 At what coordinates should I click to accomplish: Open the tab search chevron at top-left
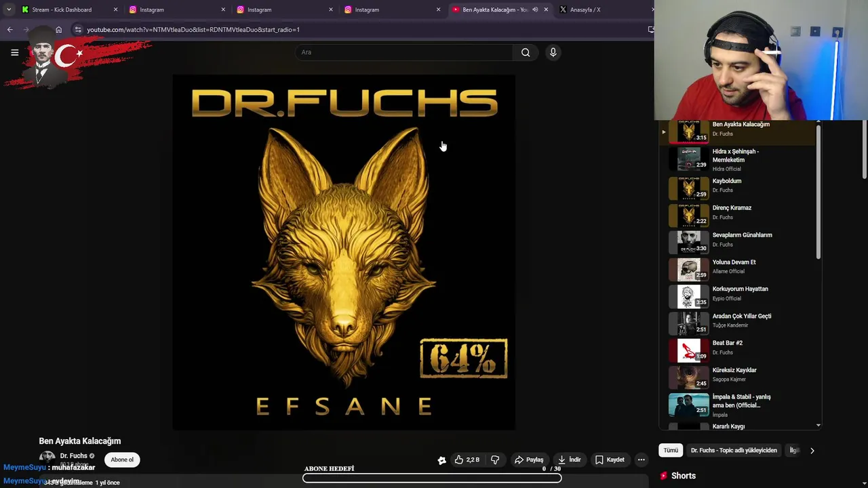(x=8, y=9)
